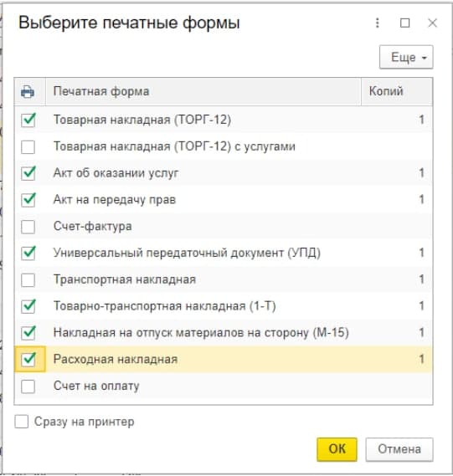The width and height of the screenshot is (453, 476).
Task: Uncheck Товарно-транспортная накладная (1-Т)
Action: point(28,306)
